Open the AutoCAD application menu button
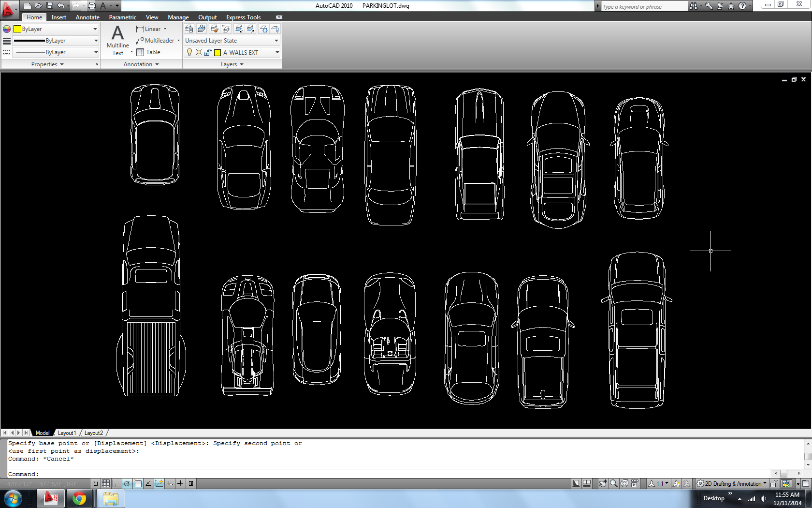 pyautogui.click(x=9, y=9)
